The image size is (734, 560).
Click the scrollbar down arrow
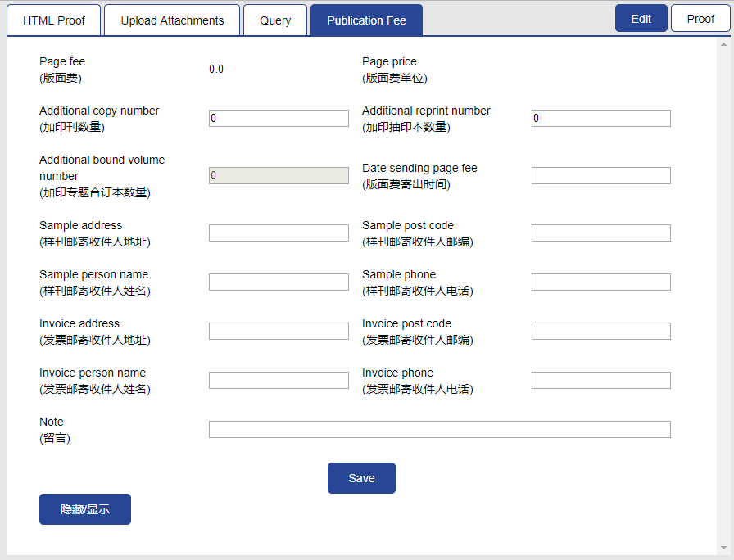pos(723,548)
